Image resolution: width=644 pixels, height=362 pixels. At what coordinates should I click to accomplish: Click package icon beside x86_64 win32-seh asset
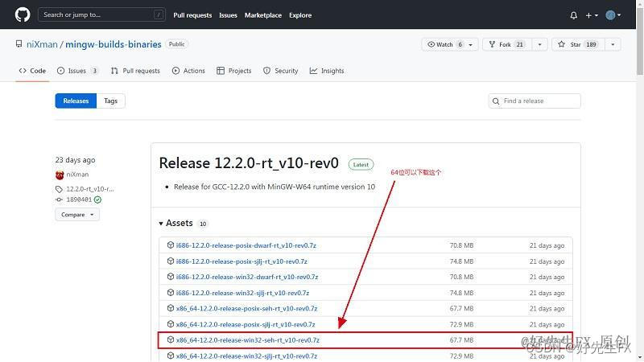pyautogui.click(x=171, y=339)
